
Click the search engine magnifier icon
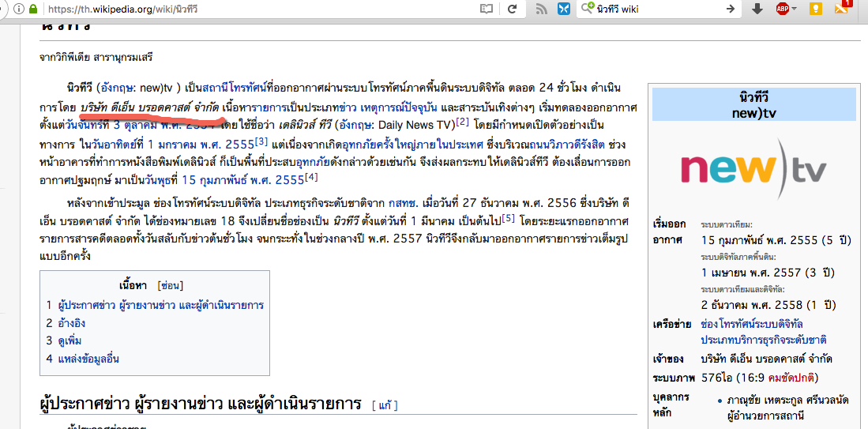pyautogui.click(x=588, y=9)
